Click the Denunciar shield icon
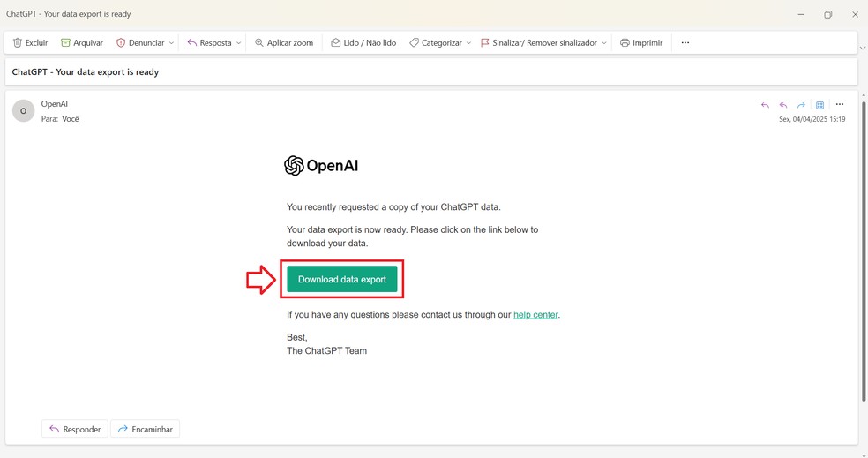868x458 pixels. click(x=121, y=42)
